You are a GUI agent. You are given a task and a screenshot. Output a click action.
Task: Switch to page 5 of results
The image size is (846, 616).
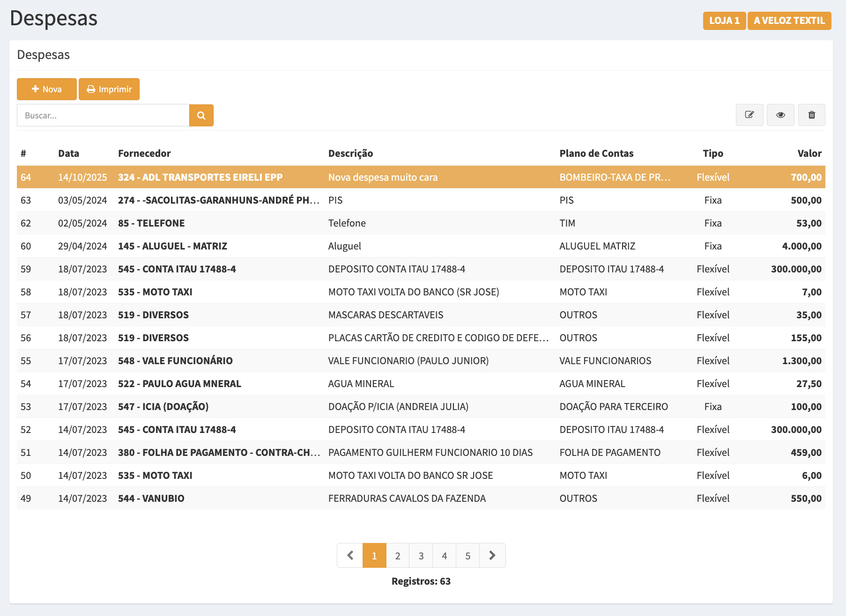tap(468, 556)
